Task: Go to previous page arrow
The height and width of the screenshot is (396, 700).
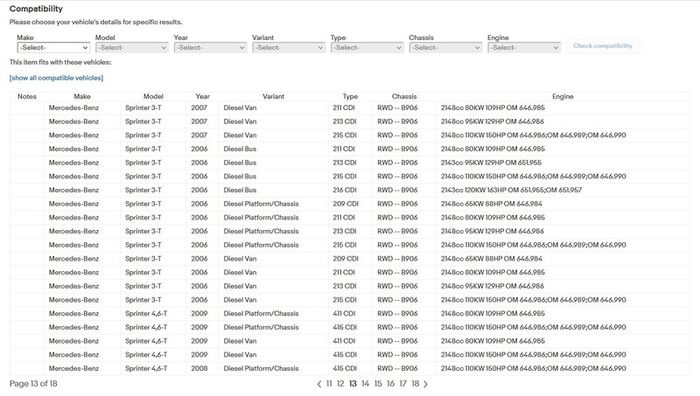Action: [x=319, y=384]
